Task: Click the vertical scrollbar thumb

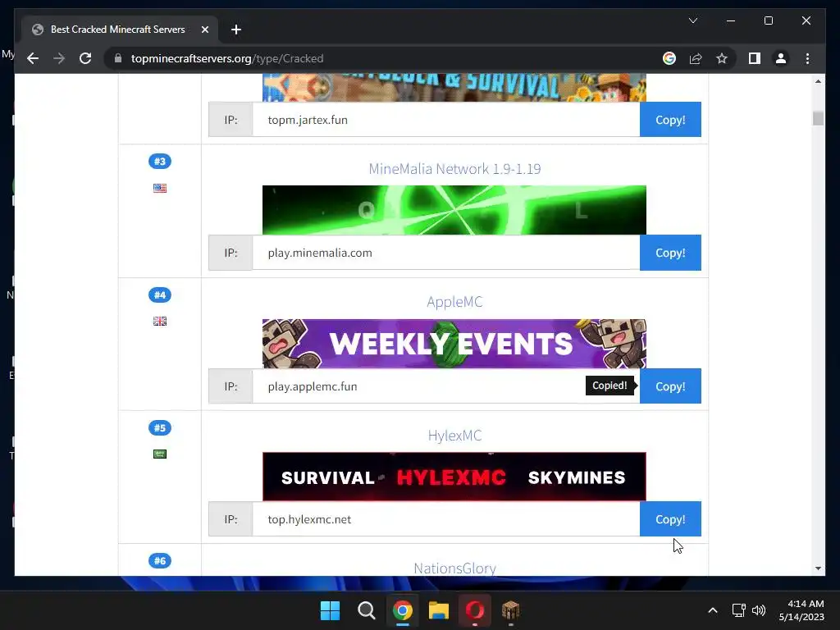Action: pos(818,118)
